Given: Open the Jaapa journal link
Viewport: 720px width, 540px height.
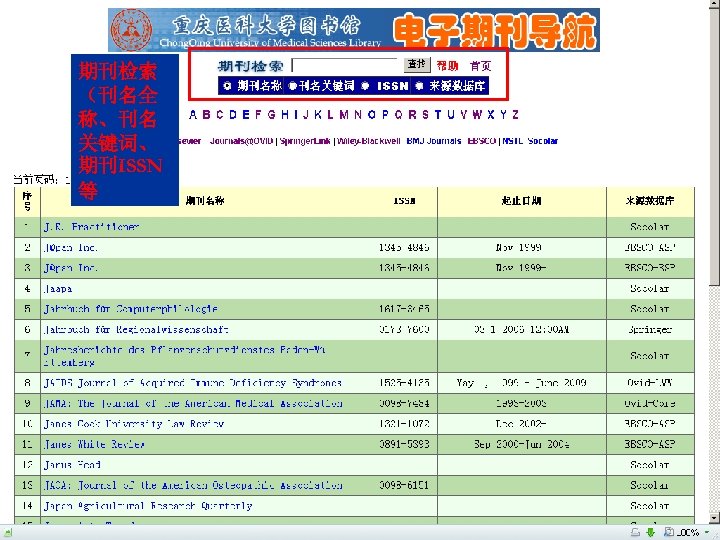Looking at the screenshot, I should tap(58, 289).
